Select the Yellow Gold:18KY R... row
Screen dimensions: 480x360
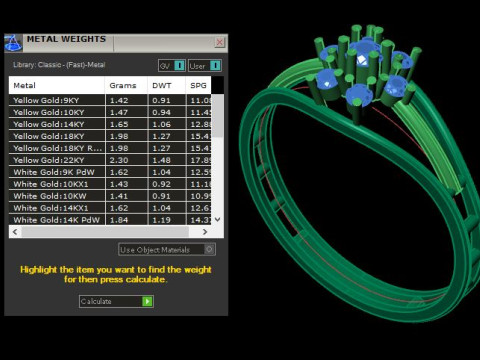[x=110, y=148]
